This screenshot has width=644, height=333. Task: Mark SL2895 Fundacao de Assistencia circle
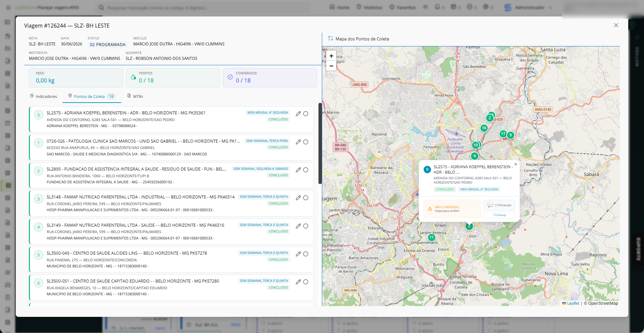tap(306, 170)
